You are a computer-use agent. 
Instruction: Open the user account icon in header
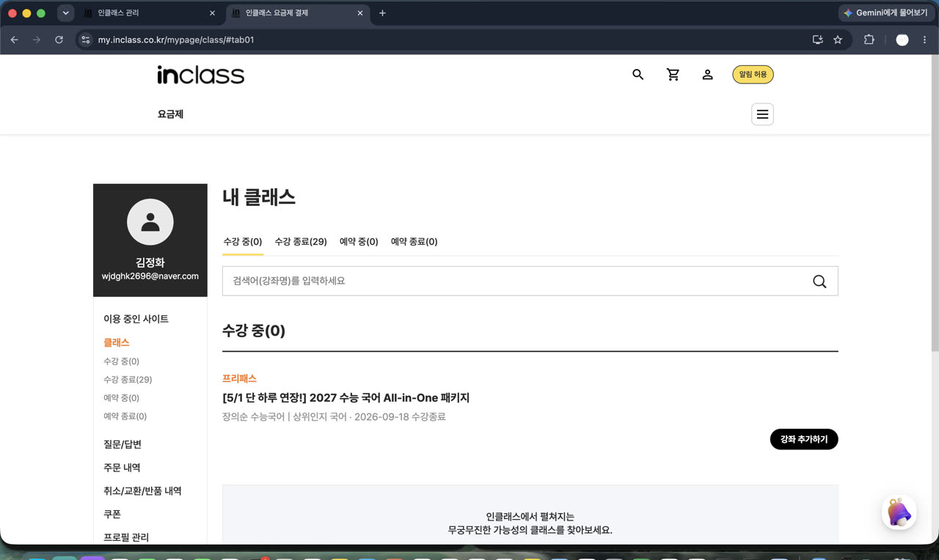tap(707, 75)
